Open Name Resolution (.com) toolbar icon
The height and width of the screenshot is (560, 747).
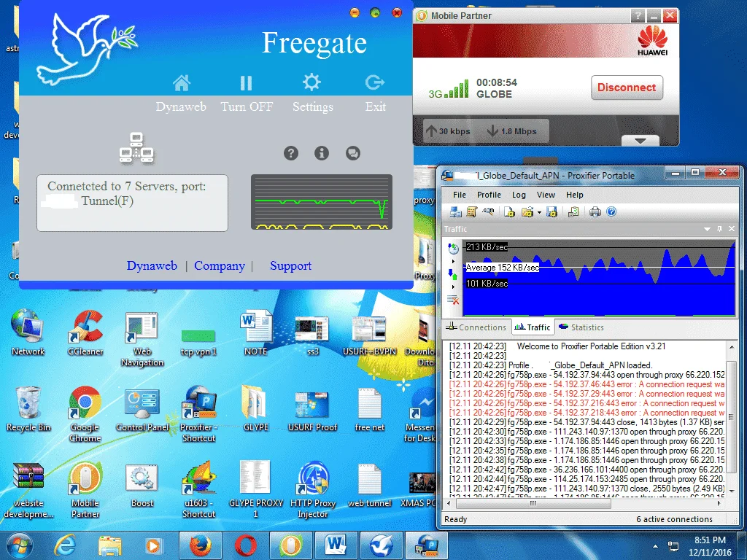coord(488,211)
